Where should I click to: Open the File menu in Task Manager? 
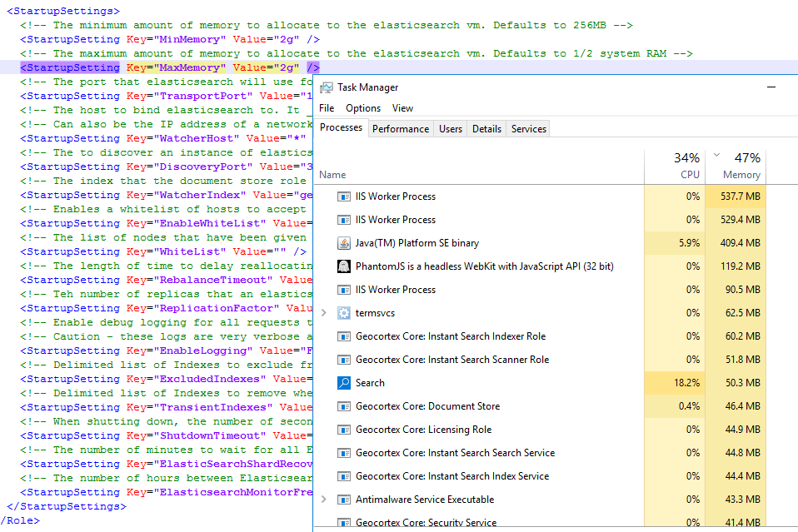point(327,108)
